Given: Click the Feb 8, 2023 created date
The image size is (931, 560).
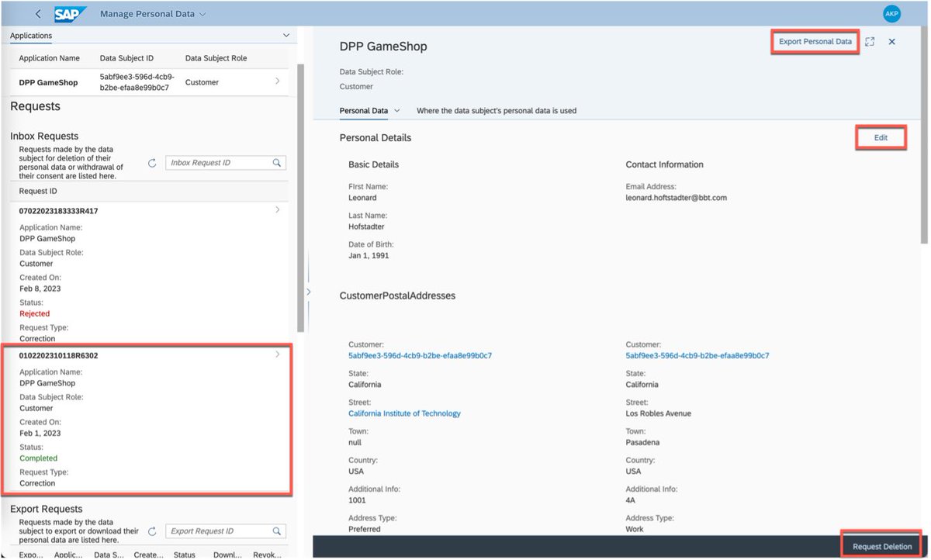Looking at the screenshot, I should (40, 289).
